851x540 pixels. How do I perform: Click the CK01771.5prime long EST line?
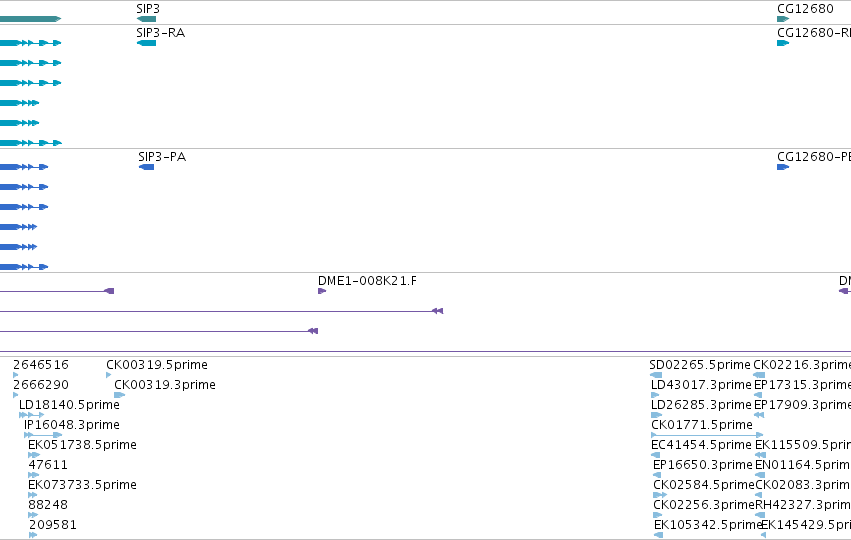coord(707,435)
